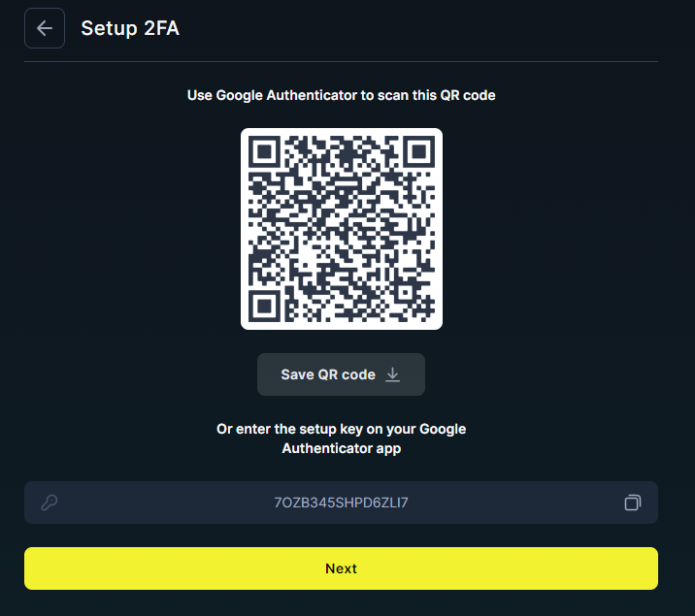
Task: Click the 'Save QR code' label text
Action: click(x=328, y=374)
